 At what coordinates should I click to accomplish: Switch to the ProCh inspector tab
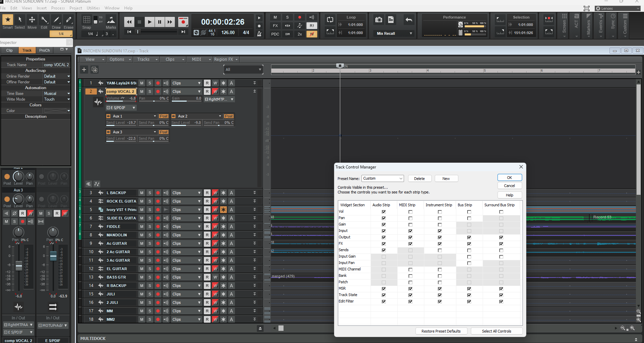click(45, 50)
